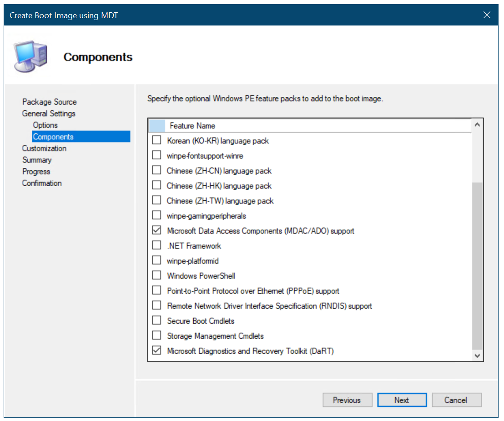Click the scrollbar down arrow

477,355
